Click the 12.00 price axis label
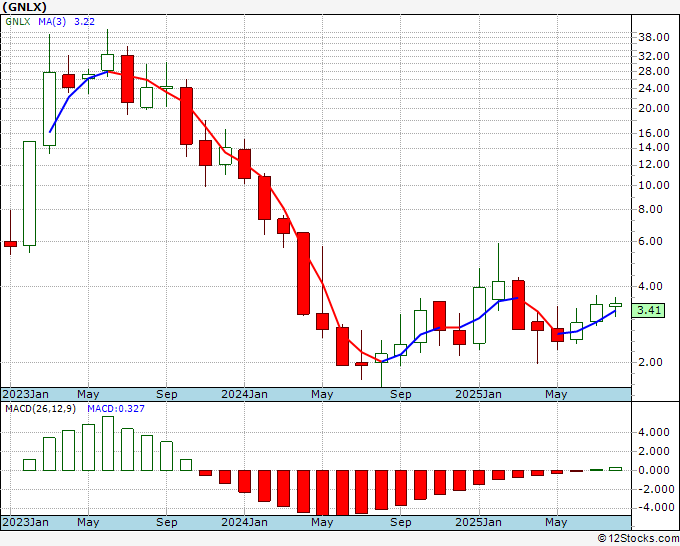 [654, 164]
